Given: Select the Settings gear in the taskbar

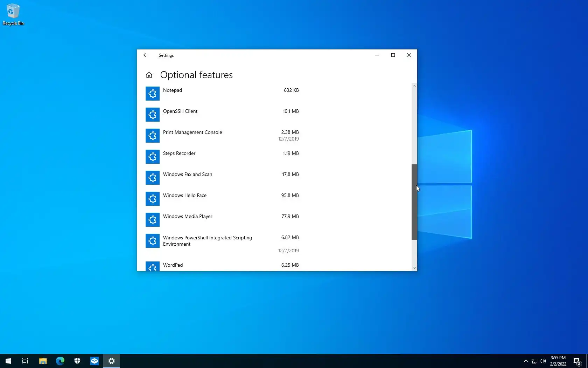Looking at the screenshot, I should [x=112, y=361].
